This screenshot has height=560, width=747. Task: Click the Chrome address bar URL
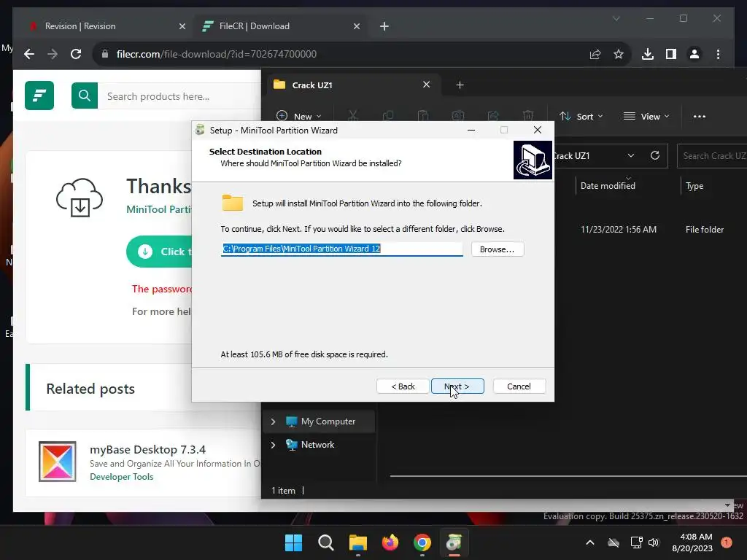coord(217,54)
